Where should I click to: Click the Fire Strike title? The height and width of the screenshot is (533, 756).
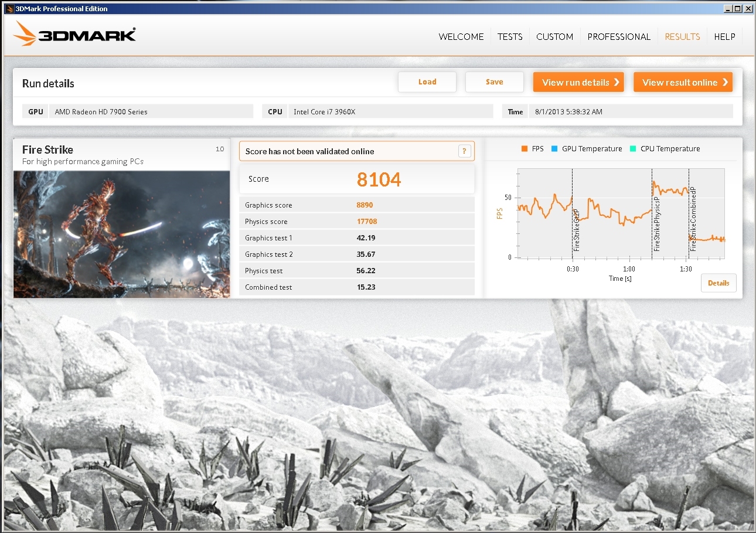coord(47,150)
